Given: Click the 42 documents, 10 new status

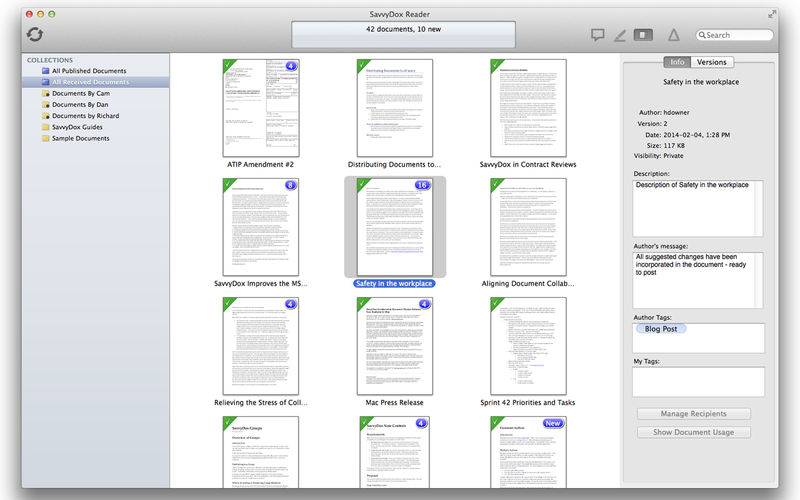Looking at the screenshot, I should [404, 30].
